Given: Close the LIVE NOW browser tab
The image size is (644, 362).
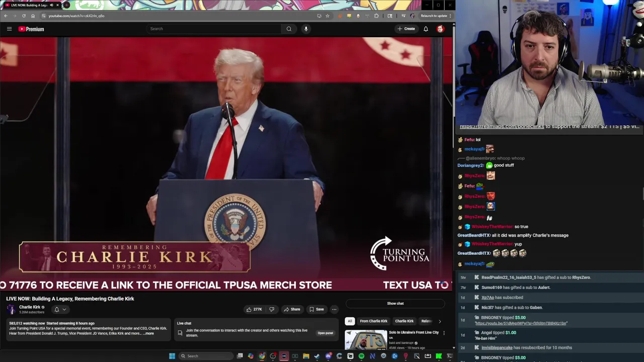Looking at the screenshot, I should (x=57, y=5).
